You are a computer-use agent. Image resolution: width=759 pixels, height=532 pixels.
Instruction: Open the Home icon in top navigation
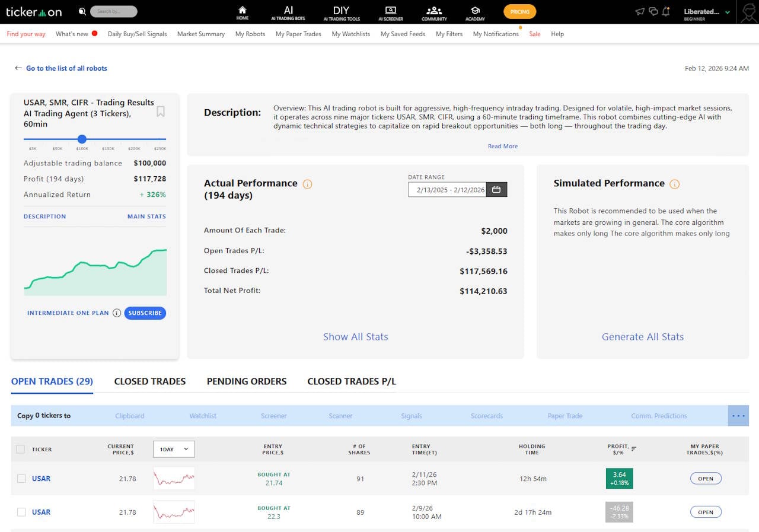pos(242,12)
